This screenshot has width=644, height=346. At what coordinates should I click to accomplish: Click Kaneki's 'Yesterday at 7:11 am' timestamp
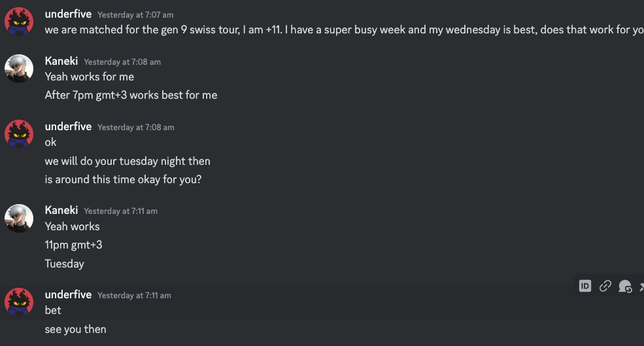[121, 211]
